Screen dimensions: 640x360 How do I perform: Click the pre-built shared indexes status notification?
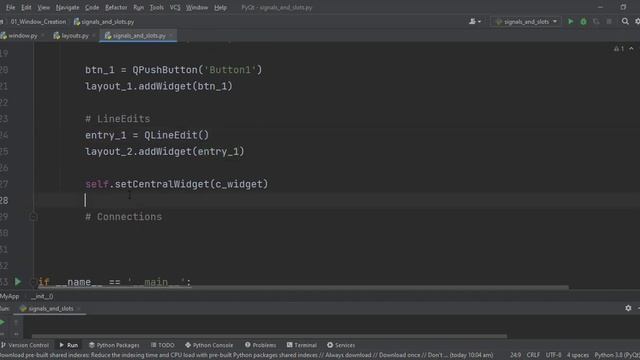247,356
